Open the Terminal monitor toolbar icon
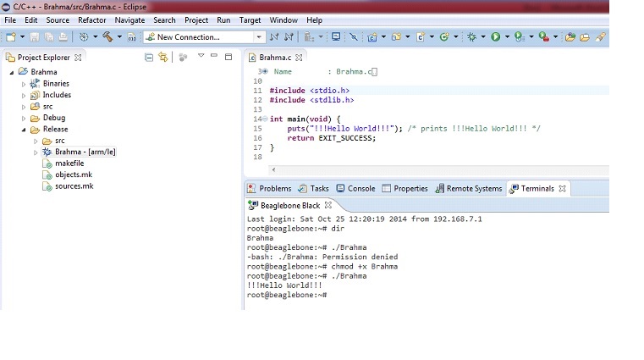This screenshot has width=644, height=360. [x=336, y=37]
